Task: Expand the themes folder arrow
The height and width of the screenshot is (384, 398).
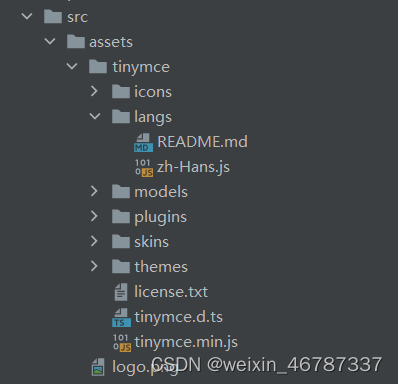Action: (x=94, y=266)
